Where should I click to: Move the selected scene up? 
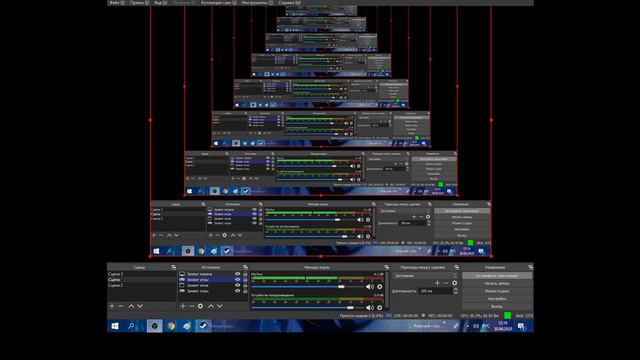(x=131, y=306)
